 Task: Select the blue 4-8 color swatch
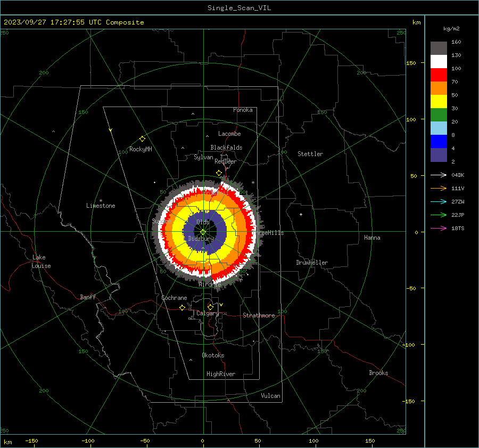(x=439, y=142)
